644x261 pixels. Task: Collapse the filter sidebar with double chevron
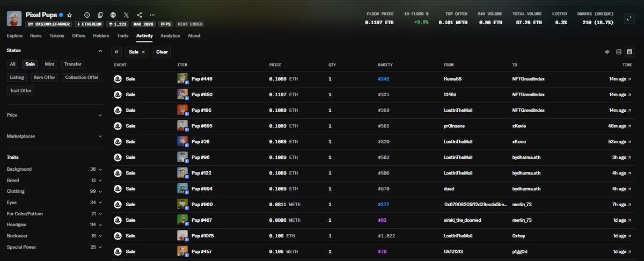pyautogui.click(x=117, y=52)
